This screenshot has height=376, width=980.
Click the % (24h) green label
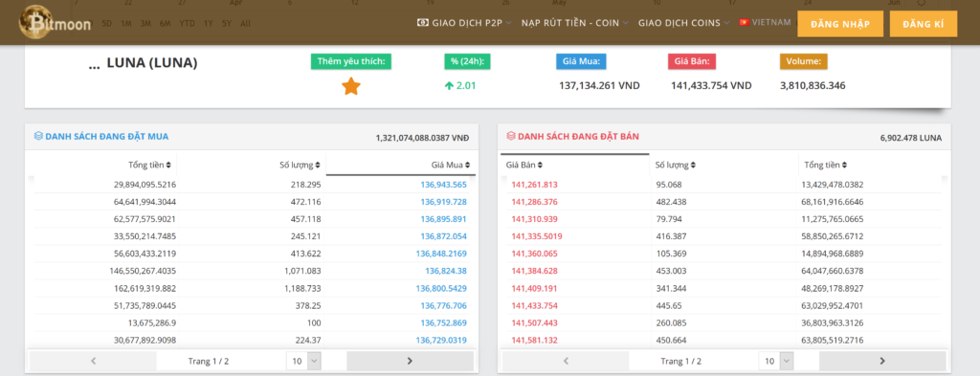click(467, 61)
